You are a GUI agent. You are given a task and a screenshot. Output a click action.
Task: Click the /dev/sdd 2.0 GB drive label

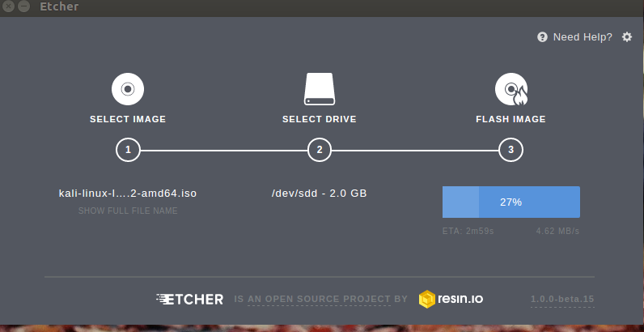click(x=320, y=194)
